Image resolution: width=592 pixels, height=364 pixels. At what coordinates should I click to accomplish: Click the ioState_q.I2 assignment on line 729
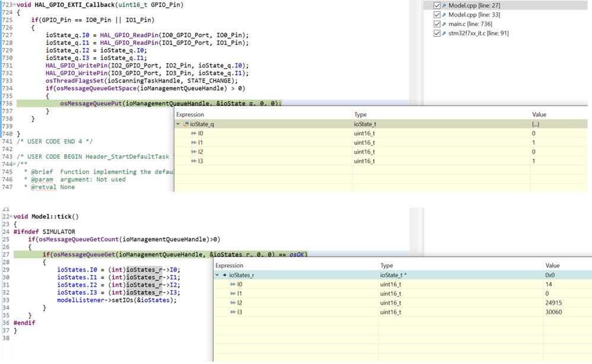tap(96, 50)
